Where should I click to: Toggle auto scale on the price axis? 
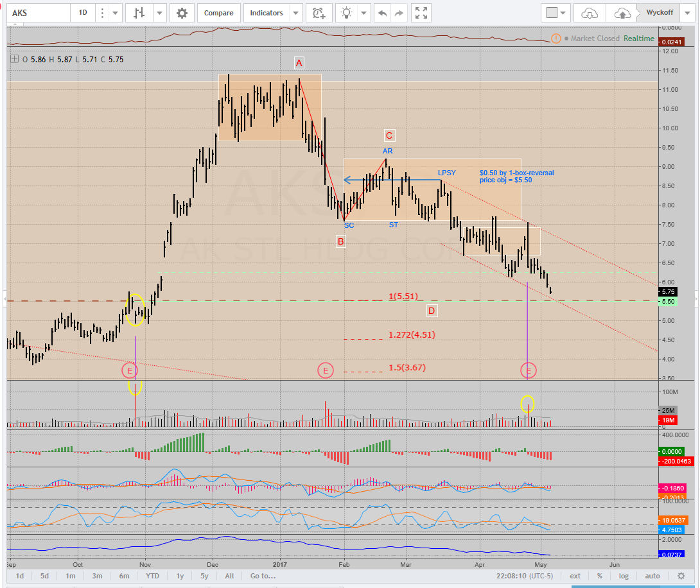[x=652, y=576]
